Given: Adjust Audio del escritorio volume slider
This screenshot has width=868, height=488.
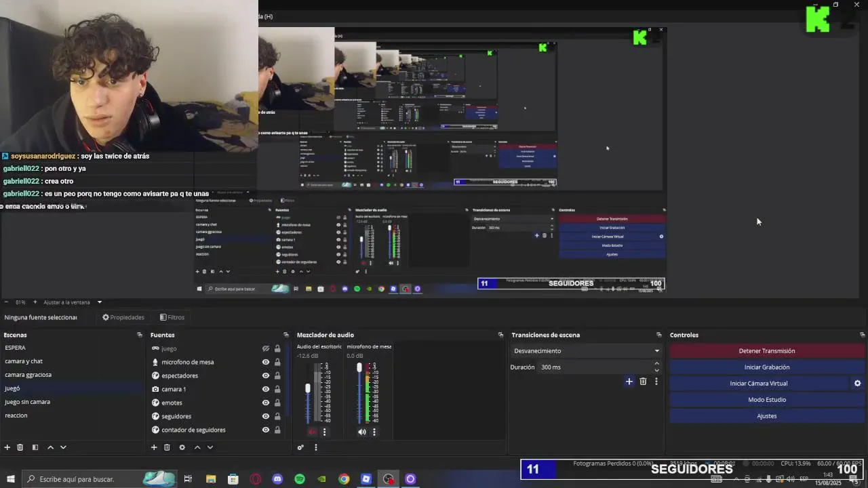Looking at the screenshot, I should tap(308, 388).
